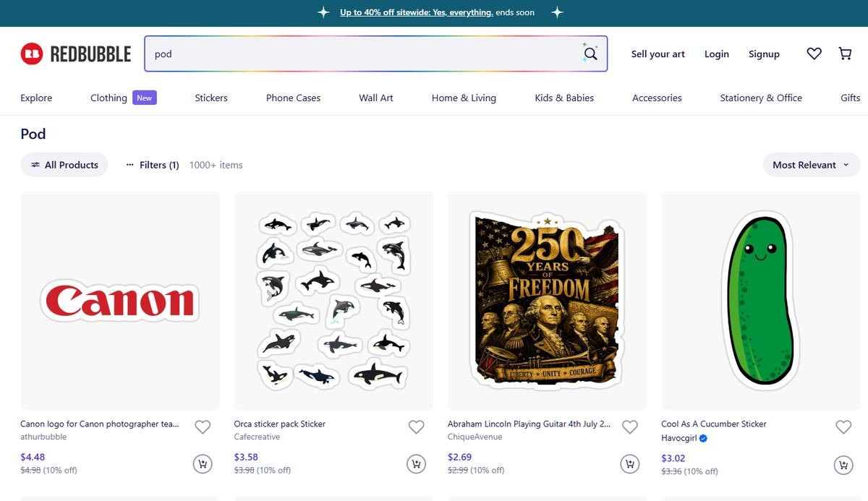Open the Gifts menu
Image resolution: width=868 pixels, height=501 pixels.
[x=851, y=98]
